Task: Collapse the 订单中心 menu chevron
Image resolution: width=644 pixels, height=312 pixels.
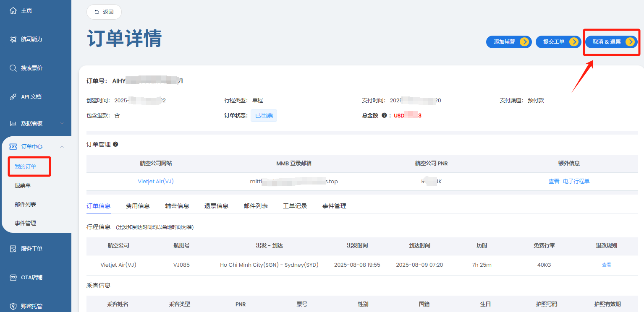Action: (62, 146)
